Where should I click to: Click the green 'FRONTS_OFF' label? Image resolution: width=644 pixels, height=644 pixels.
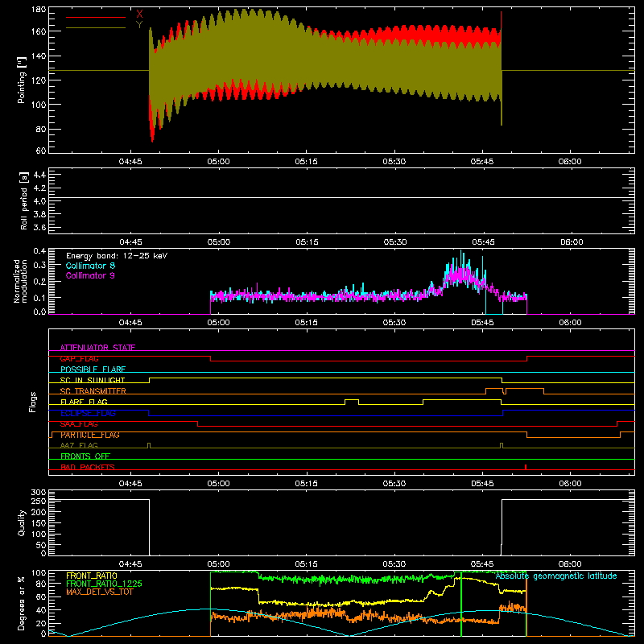click(85, 456)
